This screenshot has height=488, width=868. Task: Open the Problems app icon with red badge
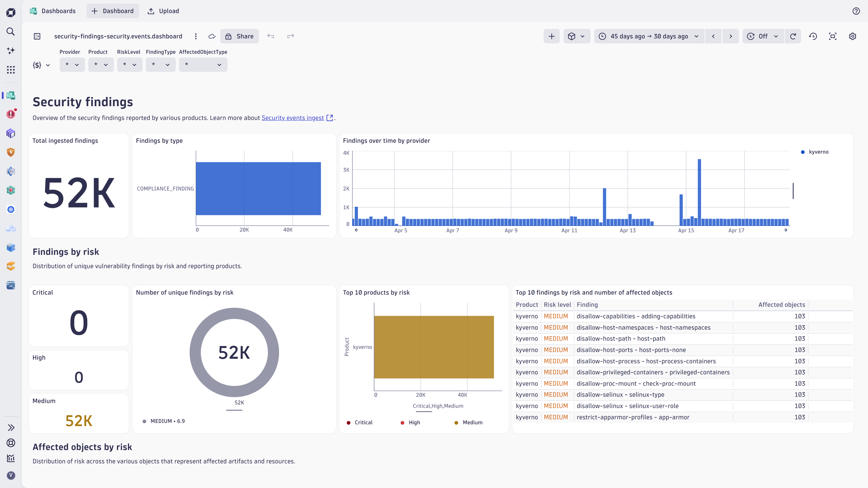pos(11,114)
